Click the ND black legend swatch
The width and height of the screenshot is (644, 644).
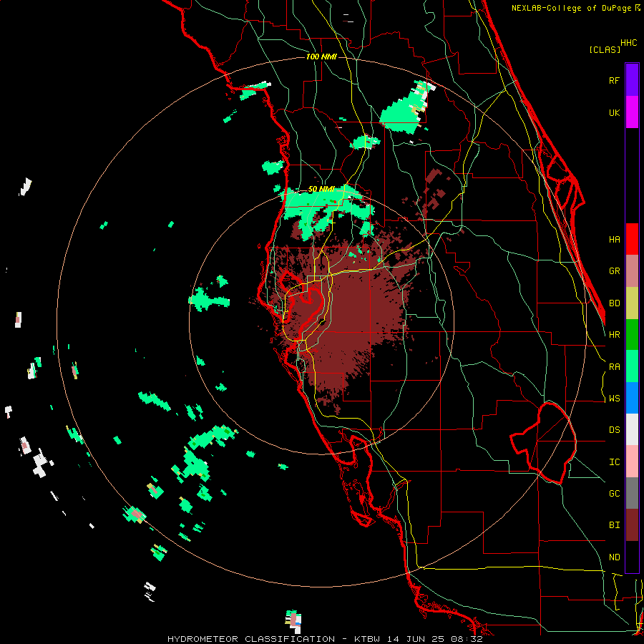coord(632,557)
